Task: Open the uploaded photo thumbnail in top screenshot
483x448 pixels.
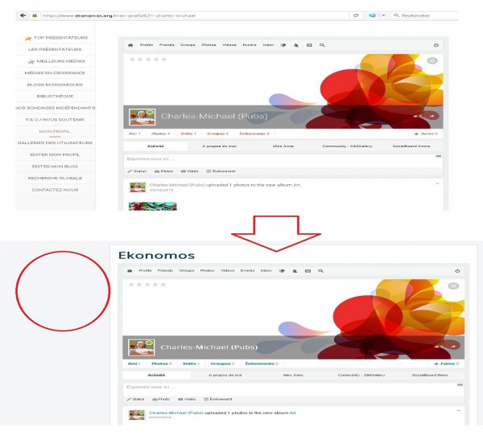Action: point(152,206)
